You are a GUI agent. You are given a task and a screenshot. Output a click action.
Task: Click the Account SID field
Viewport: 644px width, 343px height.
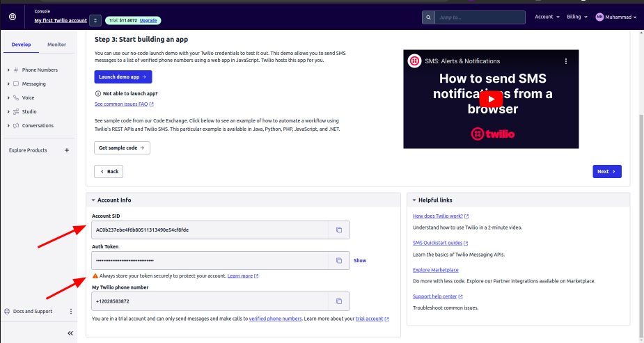(x=210, y=230)
